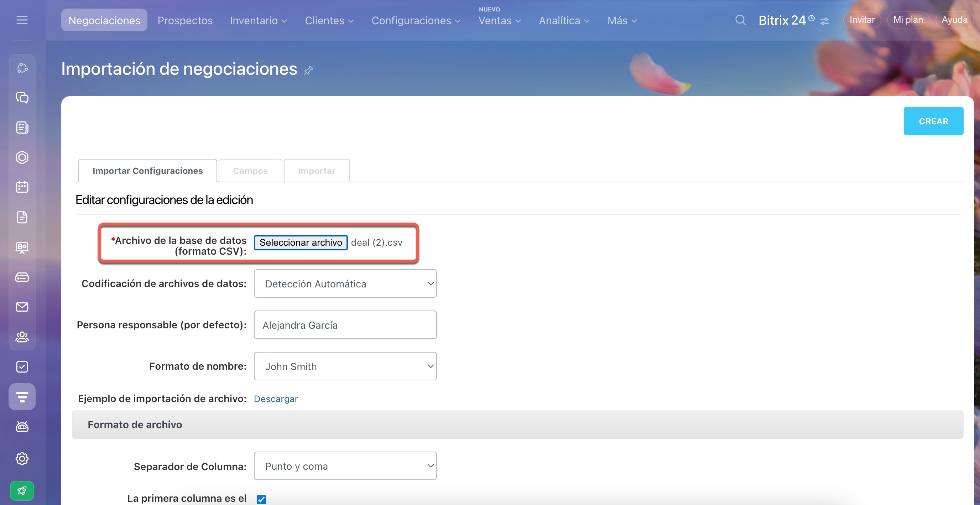Click the Formato de archivo section header
The width and height of the screenshot is (980, 505).
517,424
